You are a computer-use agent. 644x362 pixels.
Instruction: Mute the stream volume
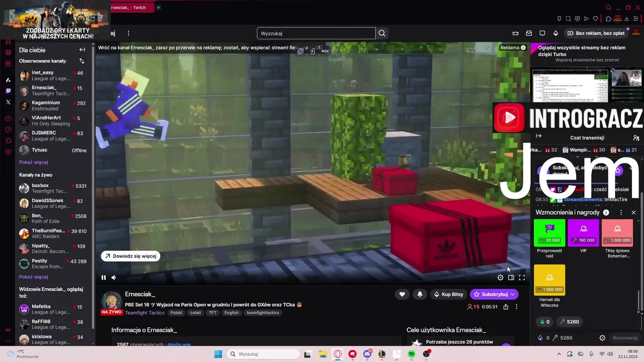[x=114, y=278]
